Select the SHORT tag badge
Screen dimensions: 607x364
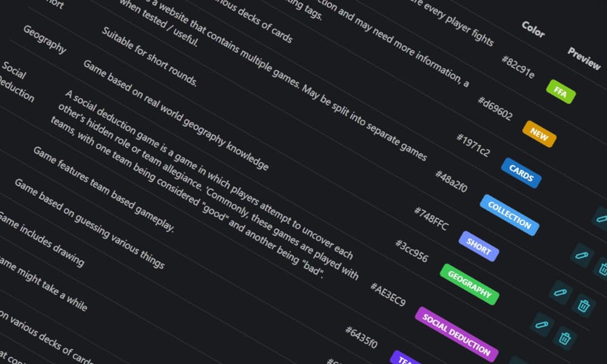479,246
